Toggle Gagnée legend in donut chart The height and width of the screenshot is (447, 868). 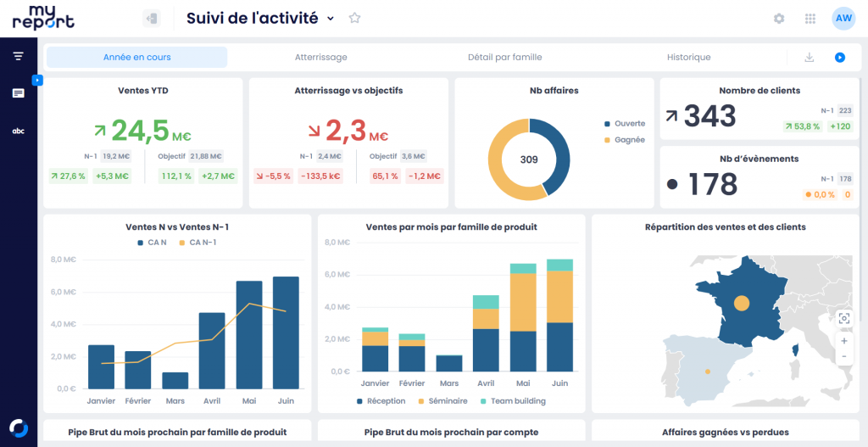click(x=624, y=140)
